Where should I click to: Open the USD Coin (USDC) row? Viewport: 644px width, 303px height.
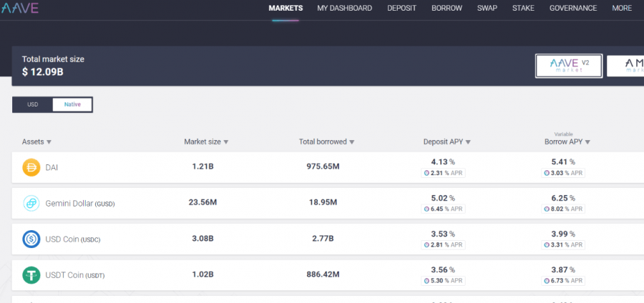[328, 239]
